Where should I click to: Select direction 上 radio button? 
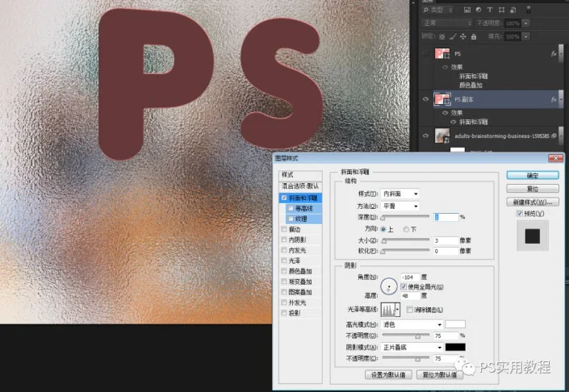(383, 229)
